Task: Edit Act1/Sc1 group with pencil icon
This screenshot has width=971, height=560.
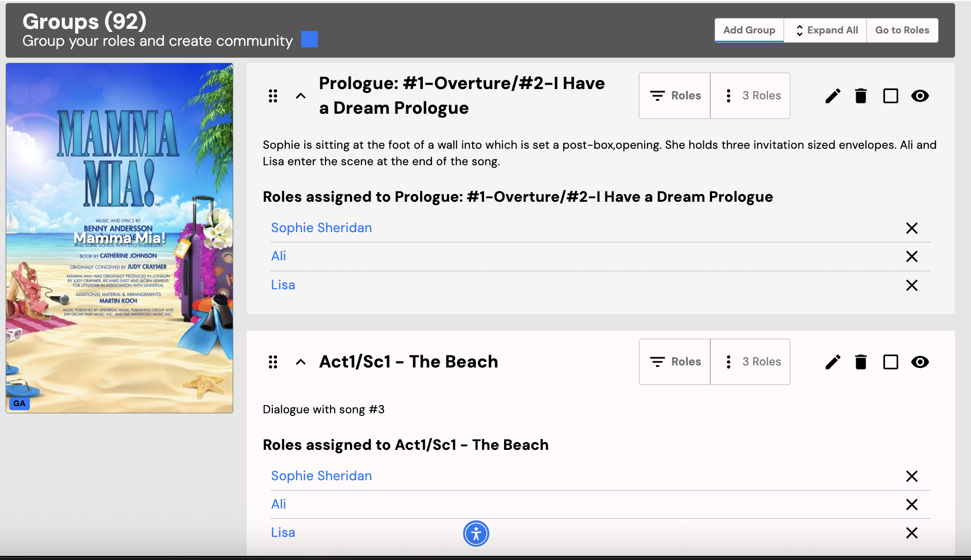Action: tap(833, 362)
